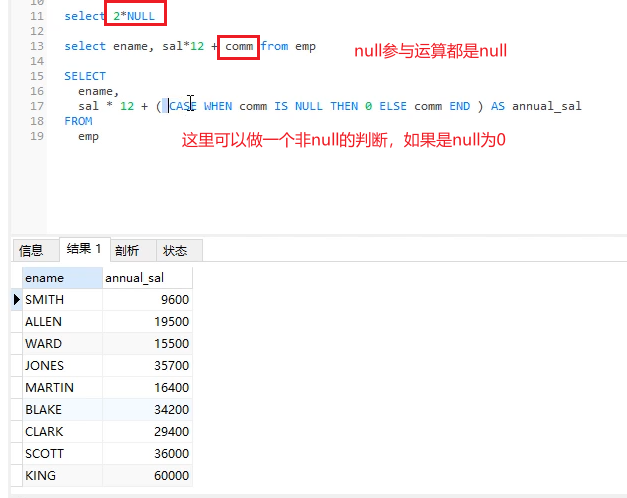627x498 pixels.
Task: Click sal*12 in line 13
Action: [x=183, y=46]
